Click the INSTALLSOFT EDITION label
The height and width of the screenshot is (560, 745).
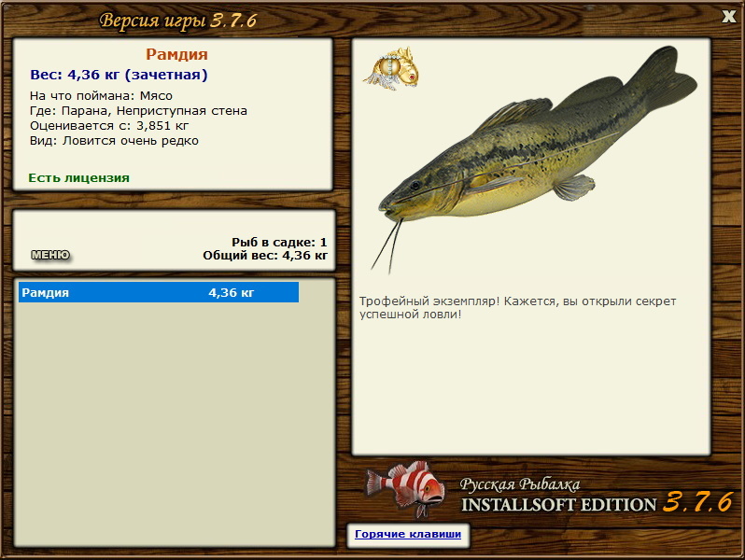click(558, 504)
